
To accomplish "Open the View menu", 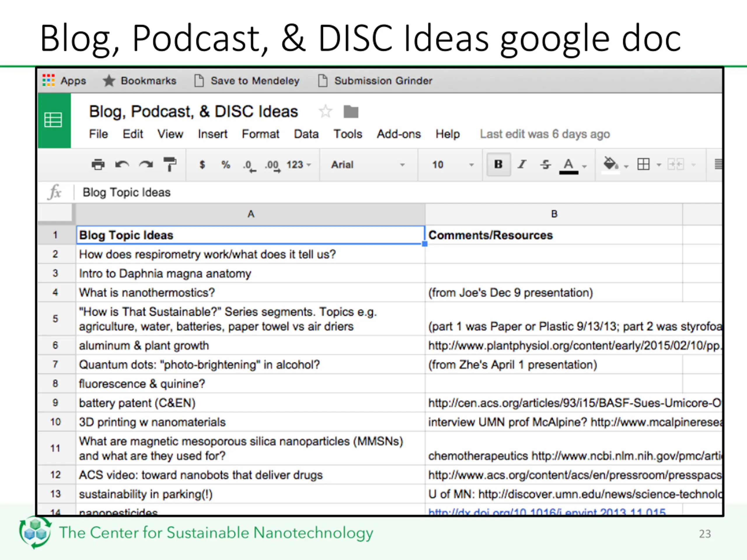I will pyautogui.click(x=170, y=134).
